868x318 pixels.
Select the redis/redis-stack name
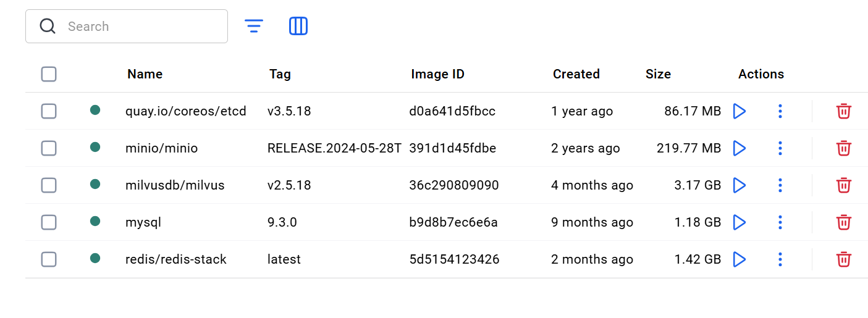click(x=176, y=259)
